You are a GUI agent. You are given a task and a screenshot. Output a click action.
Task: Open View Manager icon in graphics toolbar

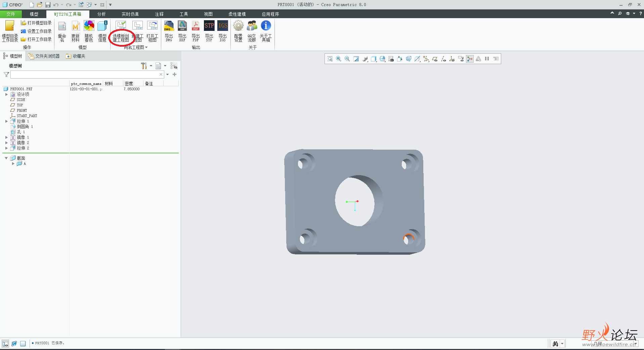pos(391,59)
